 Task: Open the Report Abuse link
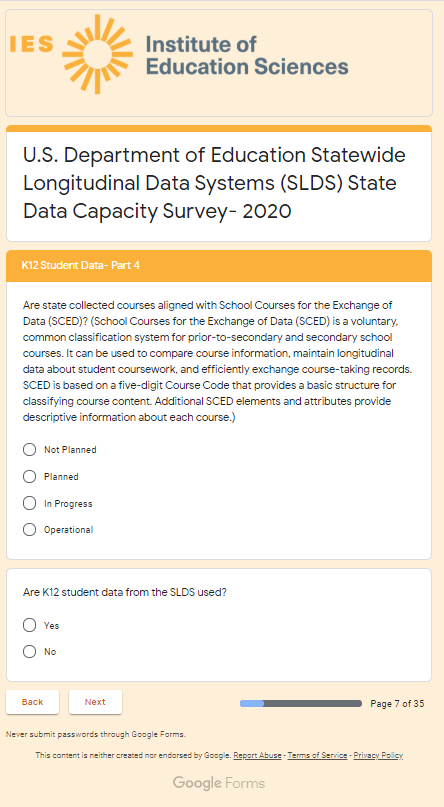257,756
